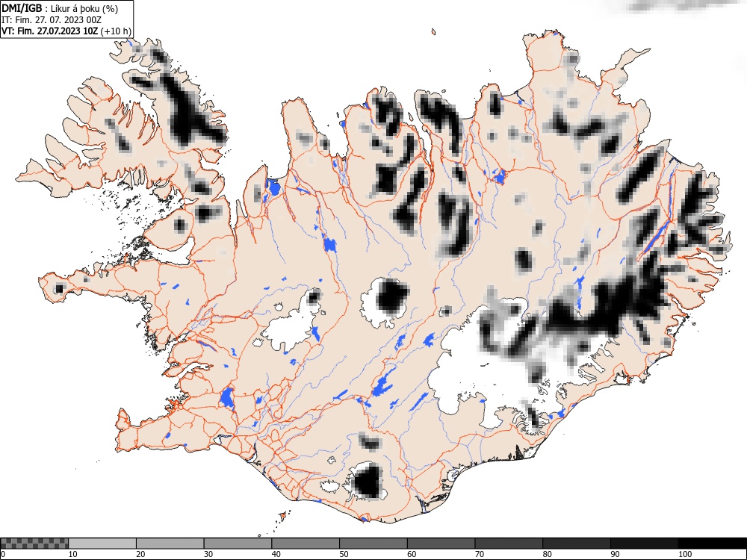Click the '60' label under the scale bar

click(411, 554)
